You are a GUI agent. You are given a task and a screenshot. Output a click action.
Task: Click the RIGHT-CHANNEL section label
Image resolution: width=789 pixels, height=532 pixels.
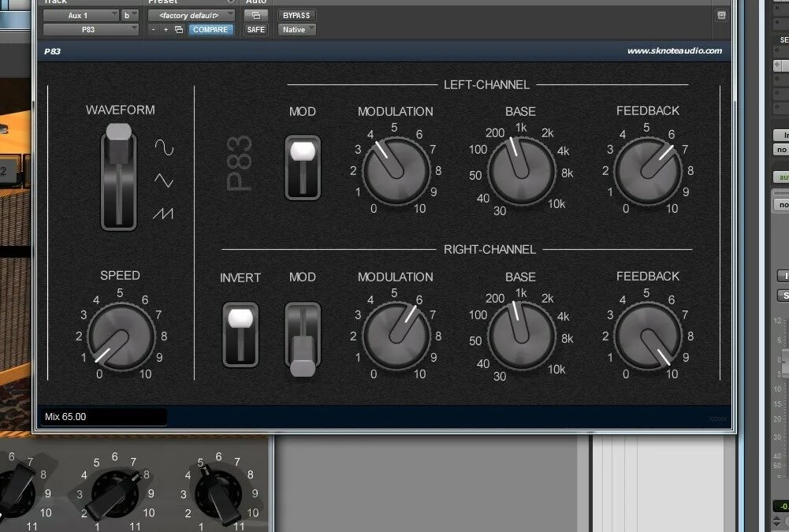(489, 250)
